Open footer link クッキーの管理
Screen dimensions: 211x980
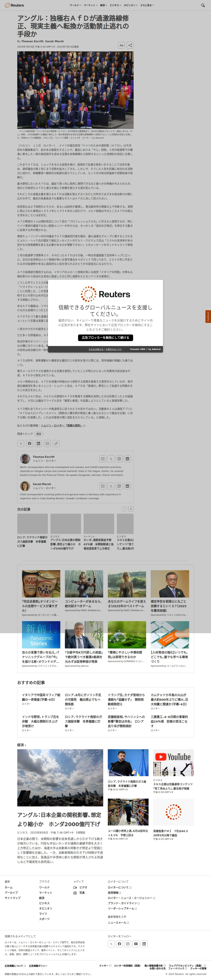pos(198,969)
